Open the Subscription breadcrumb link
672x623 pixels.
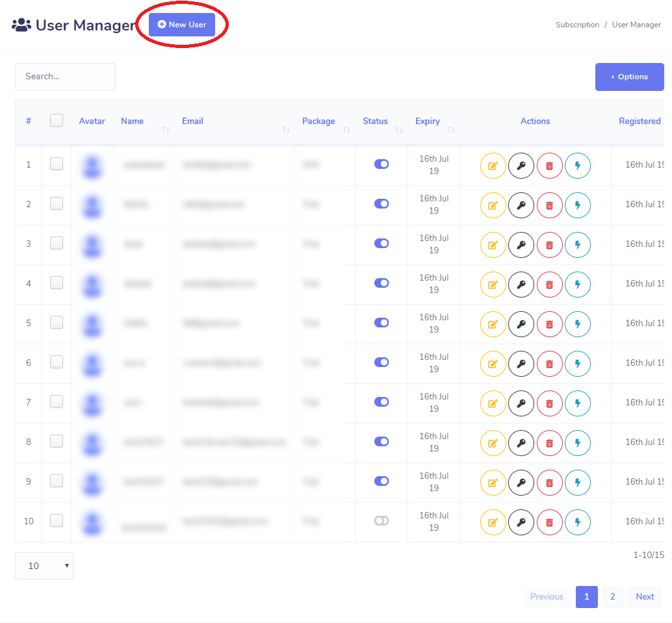click(x=577, y=25)
